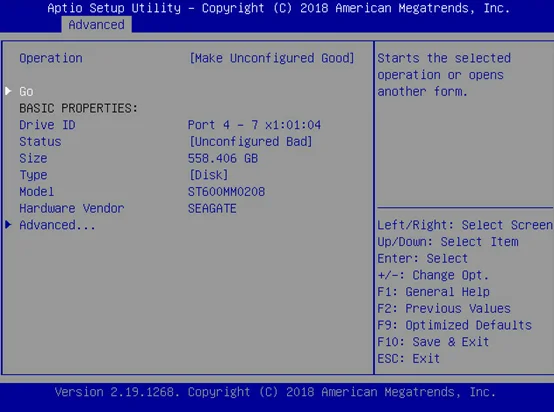Click the Aptio Setup Utility title text
The height and width of the screenshot is (412, 554).
tap(279, 8)
